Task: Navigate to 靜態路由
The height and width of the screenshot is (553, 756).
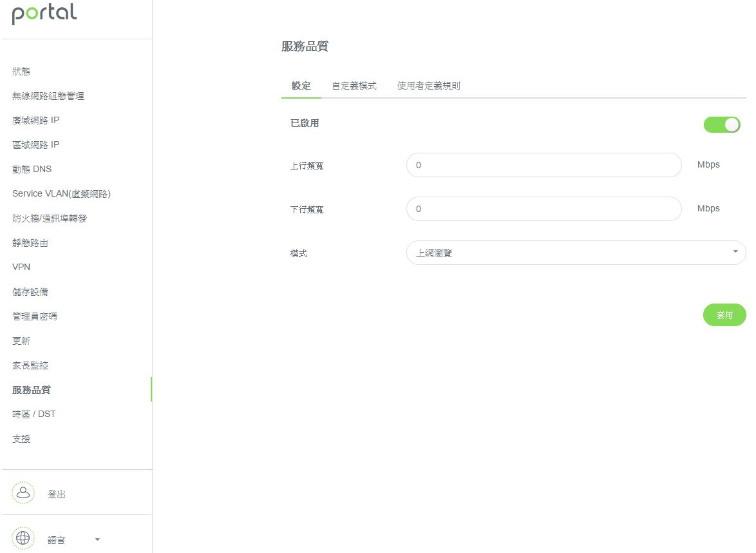Action: pos(30,243)
